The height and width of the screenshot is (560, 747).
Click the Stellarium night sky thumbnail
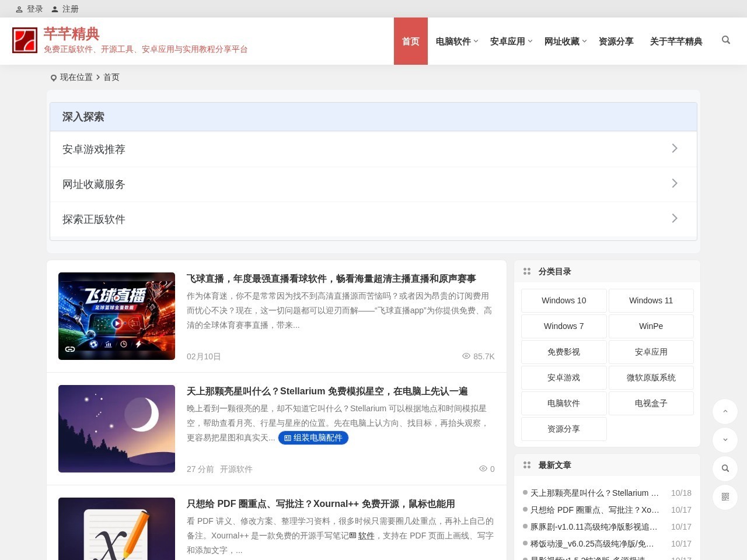click(117, 429)
